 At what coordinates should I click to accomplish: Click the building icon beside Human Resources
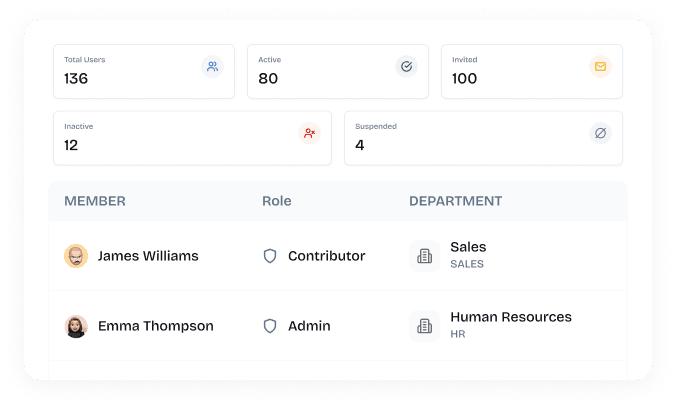coord(425,326)
